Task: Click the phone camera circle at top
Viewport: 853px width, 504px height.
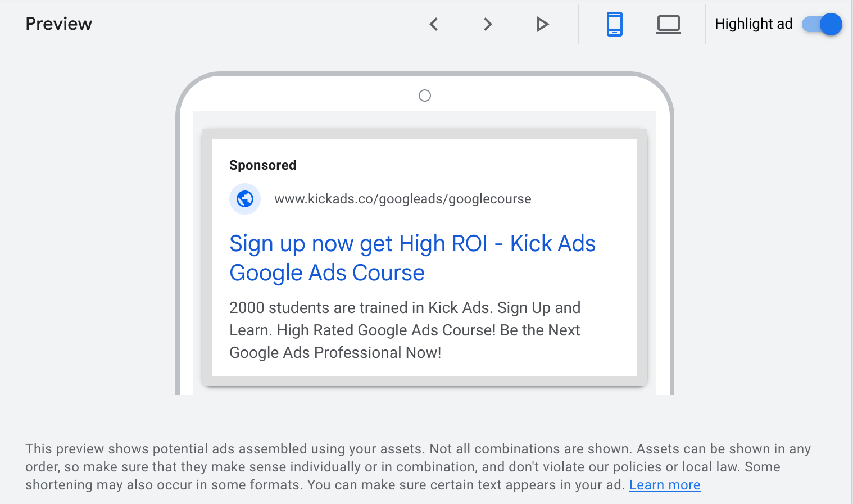Action: 425,96
